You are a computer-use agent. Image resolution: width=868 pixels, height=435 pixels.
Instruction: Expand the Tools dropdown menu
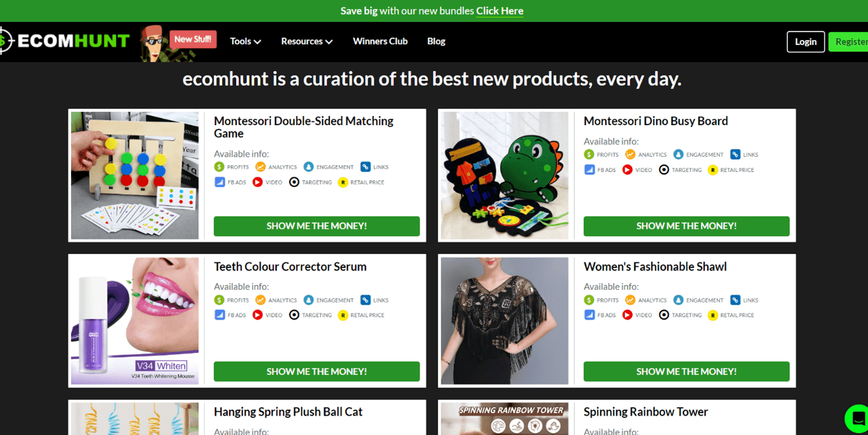pos(245,41)
